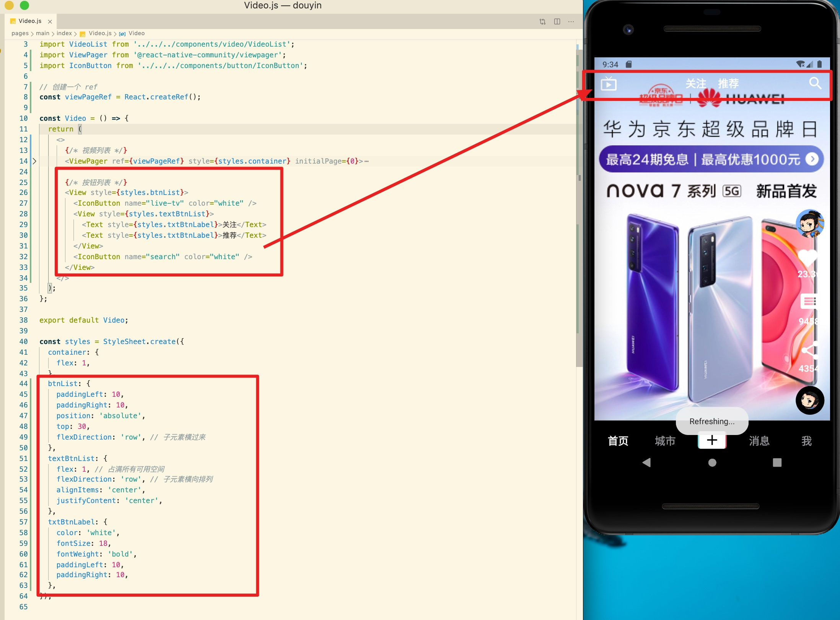Viewport: 840px width, 620px height.
Task: Tap the Android back triangle button
Action: pyautogui.click(x=646, y=463)
